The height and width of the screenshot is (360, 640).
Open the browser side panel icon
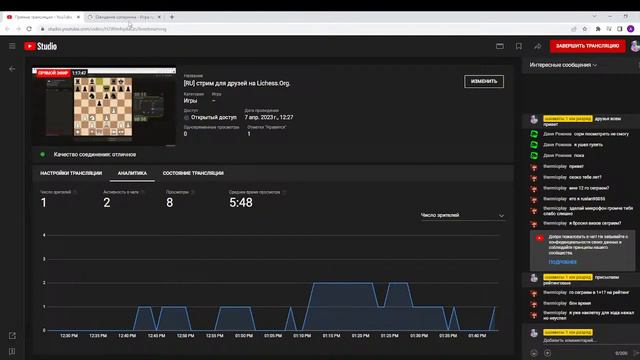[x=620, y=29]
